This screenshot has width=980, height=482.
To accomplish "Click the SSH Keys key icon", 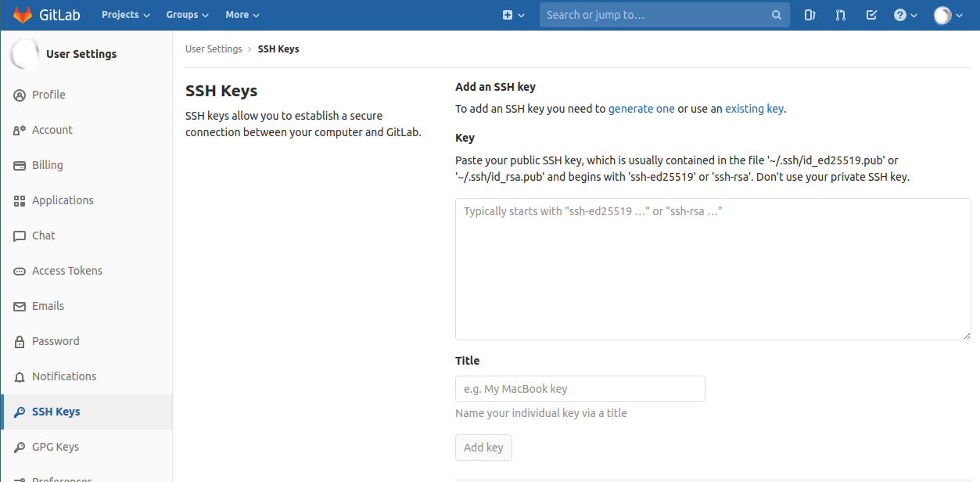I will pyautogui.click(x=20, y=412).
